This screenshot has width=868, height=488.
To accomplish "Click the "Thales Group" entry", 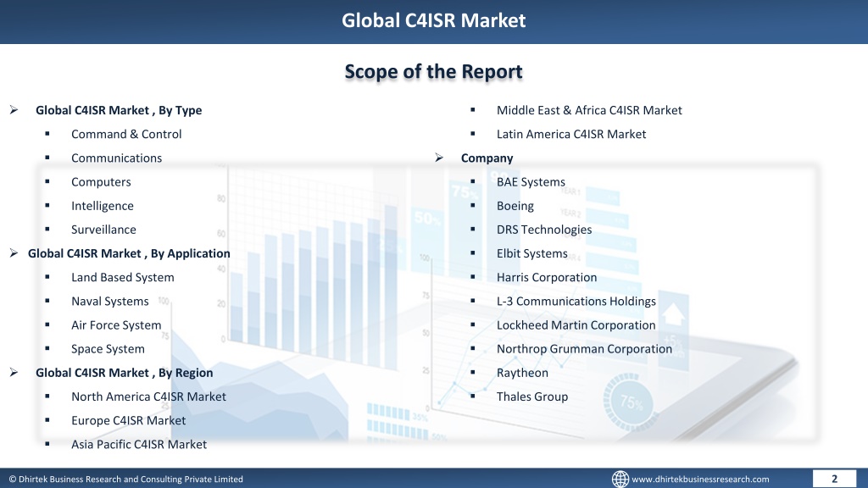I will coord(532,396).
